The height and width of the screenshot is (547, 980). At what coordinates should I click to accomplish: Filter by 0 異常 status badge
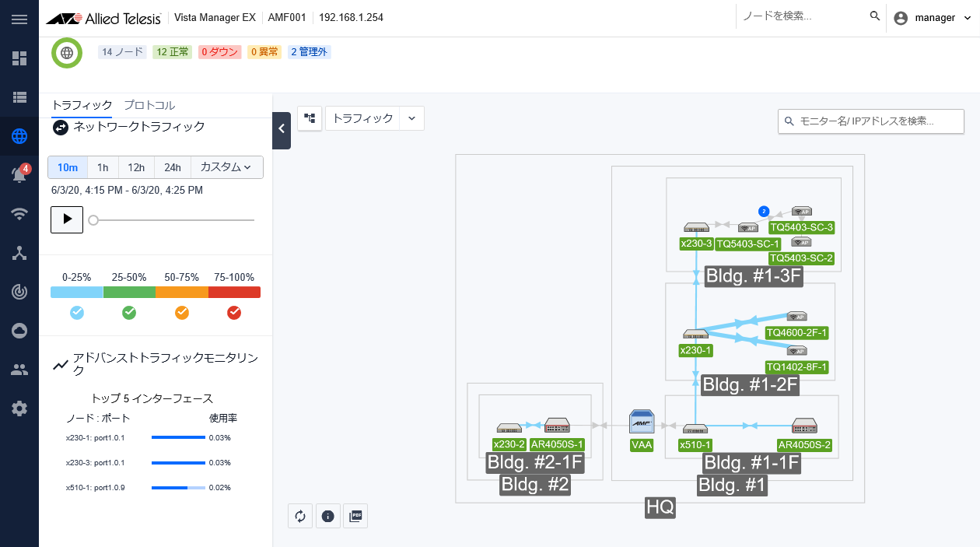(264, 52)
